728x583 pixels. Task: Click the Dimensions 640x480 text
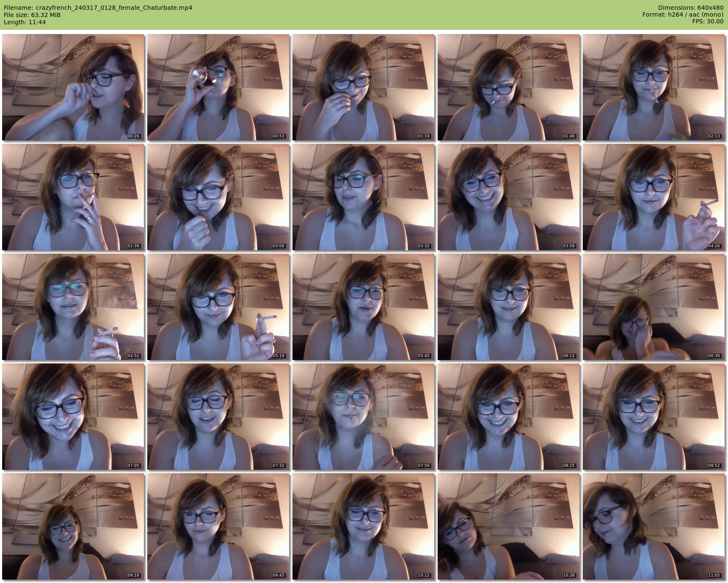691,8
